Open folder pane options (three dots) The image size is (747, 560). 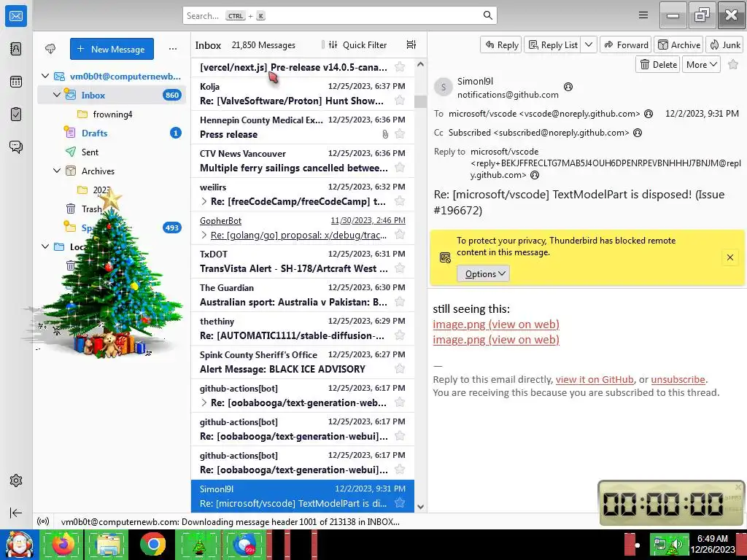pos(173,49)
